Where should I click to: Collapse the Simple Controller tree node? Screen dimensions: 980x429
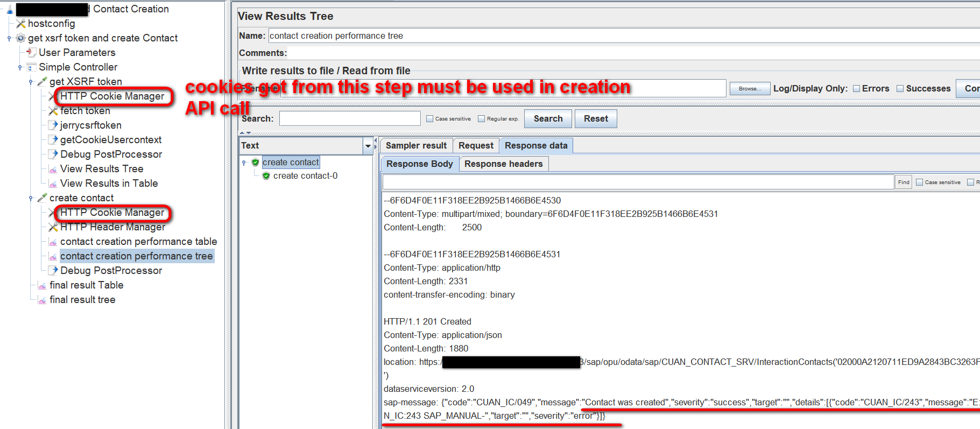20,67
